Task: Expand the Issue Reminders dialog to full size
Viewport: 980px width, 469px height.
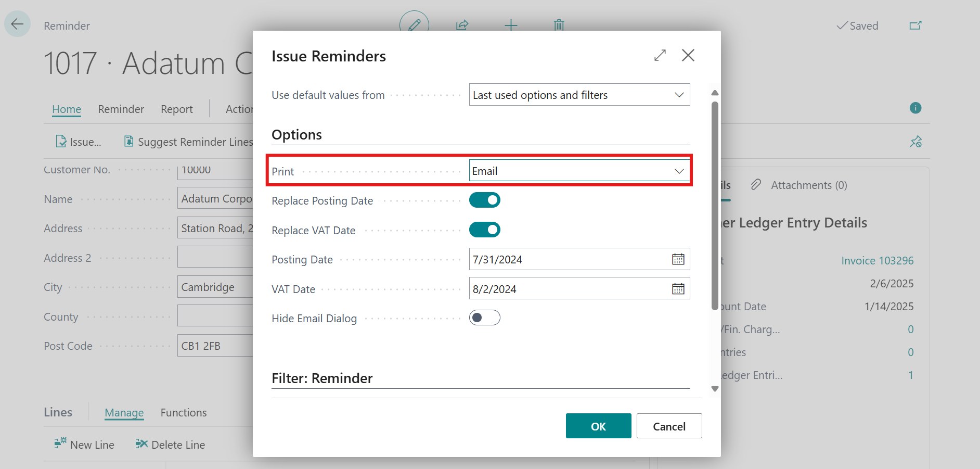Action: coord(660,55)
